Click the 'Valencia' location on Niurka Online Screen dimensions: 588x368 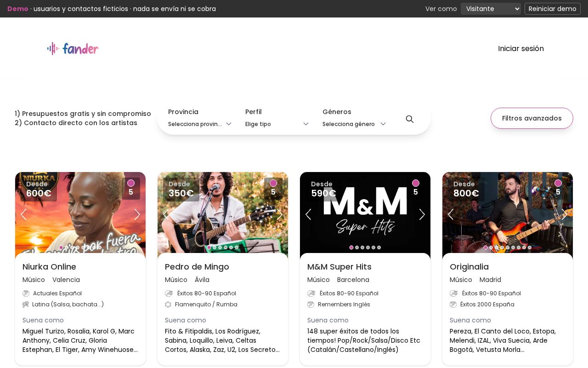tap(66, 280)
